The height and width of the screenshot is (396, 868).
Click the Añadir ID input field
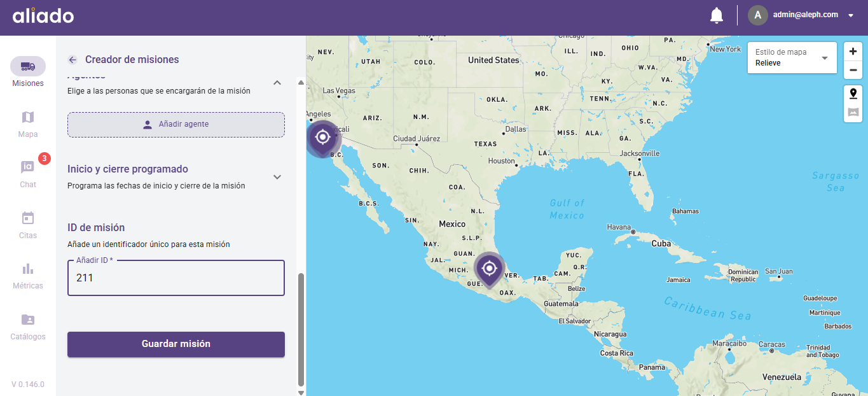pyautogui.click(x=176, y=278)
